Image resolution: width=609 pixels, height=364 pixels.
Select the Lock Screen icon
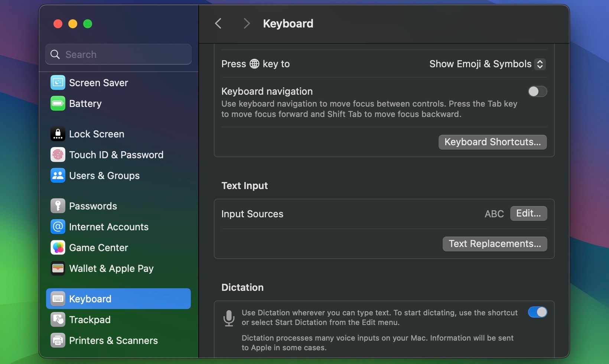pyautogui.click(x=58, y=134)
